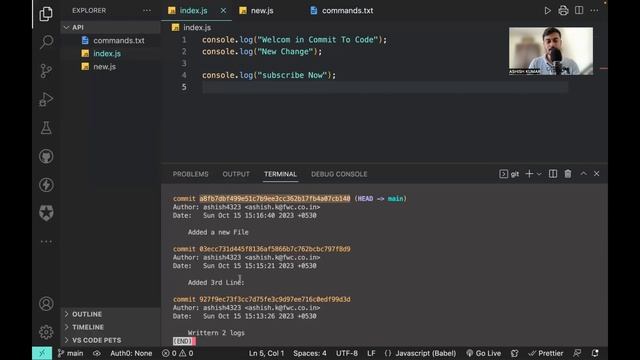
Task: Change LF end of line sequence
Action: [371, 353]
